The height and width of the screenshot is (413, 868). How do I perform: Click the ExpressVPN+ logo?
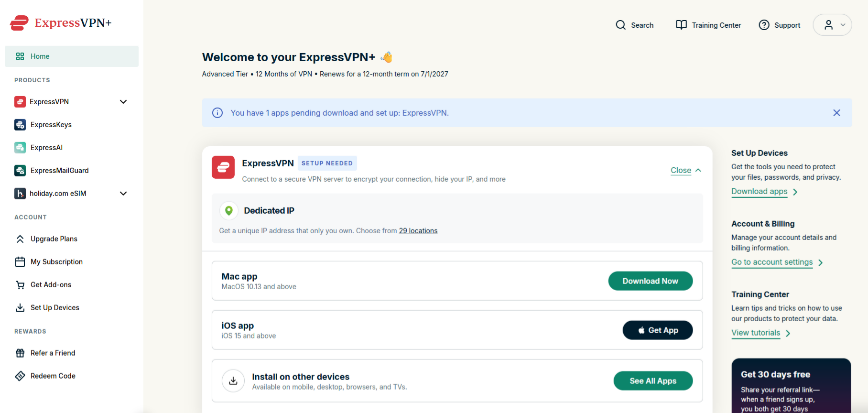(61, 23)
